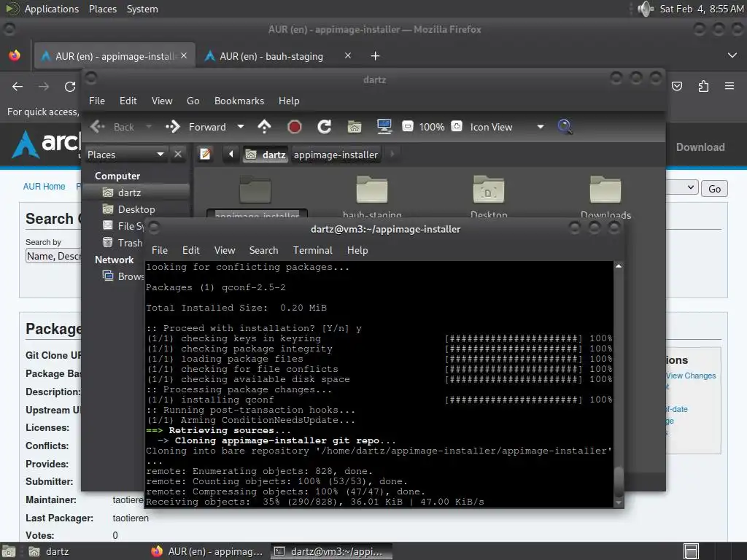Open the Firefox extensions puzzle icon

[703, 86]
